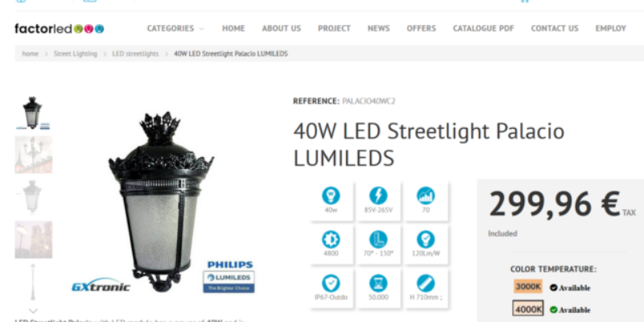Select the 4000K color temperature option
This screenshot has height=322, width=644.
point(528,308)
